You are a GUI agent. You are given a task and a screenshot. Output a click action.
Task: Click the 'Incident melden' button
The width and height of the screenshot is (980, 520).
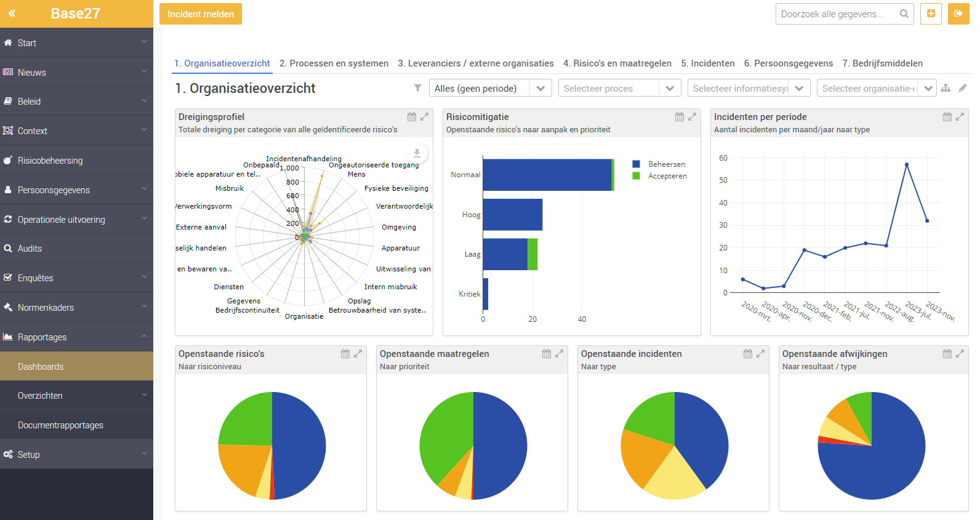click(x=201, y=14)
